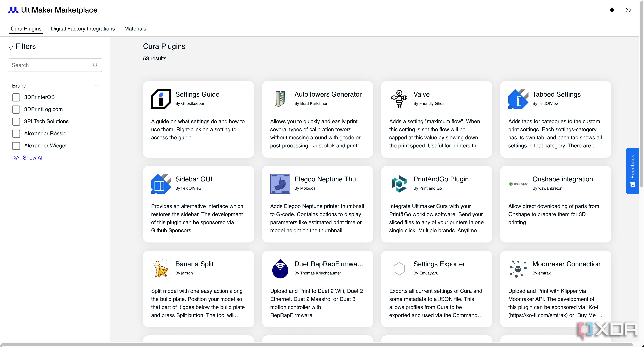Click the Elegoo Neptune boat icon
The width and height of the screenshot is (644, 347).
point(280,184)
